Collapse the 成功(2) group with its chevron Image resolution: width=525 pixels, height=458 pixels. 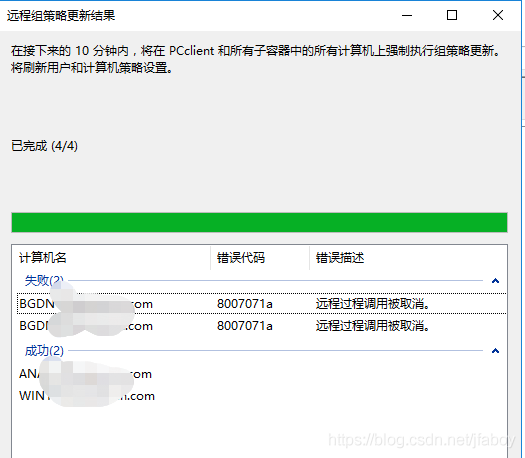click(x=495, y=351)
